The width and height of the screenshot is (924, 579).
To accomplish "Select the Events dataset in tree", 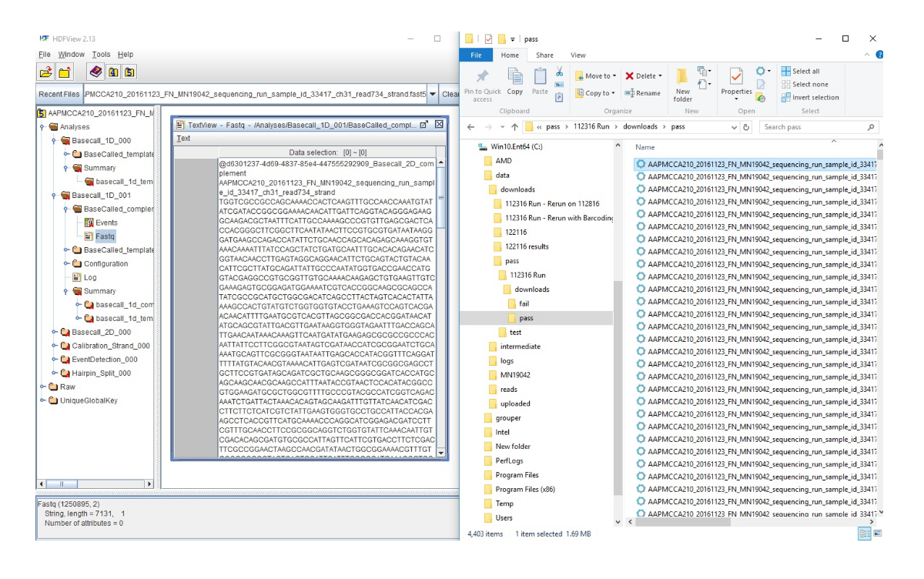I will [106, 223].
